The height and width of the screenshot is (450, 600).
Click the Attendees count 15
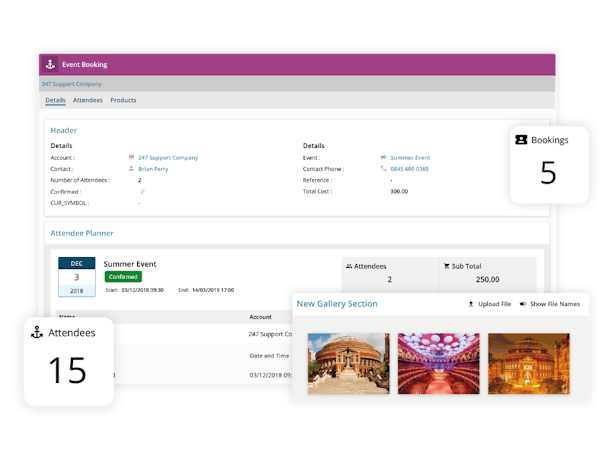point(67,370)
